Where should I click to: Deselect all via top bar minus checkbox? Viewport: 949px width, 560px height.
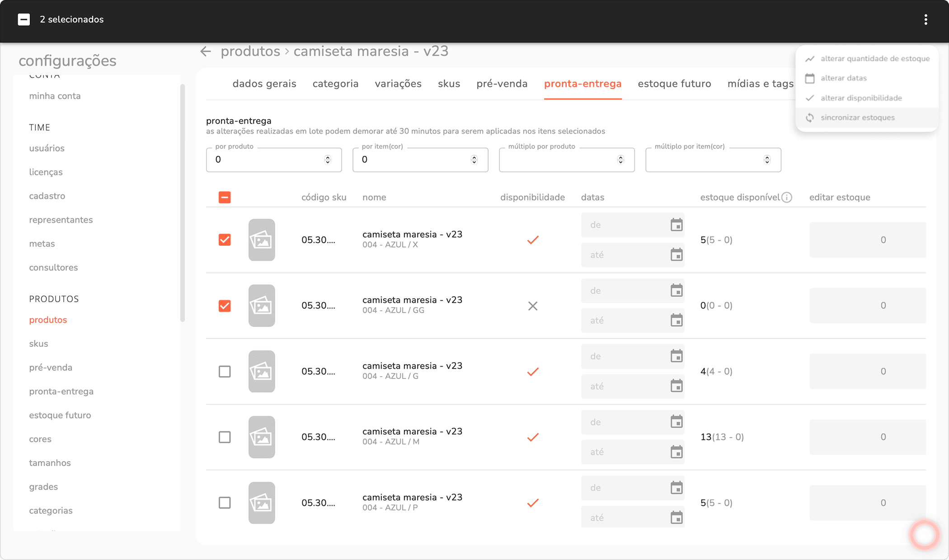click(x=24, y=19)
